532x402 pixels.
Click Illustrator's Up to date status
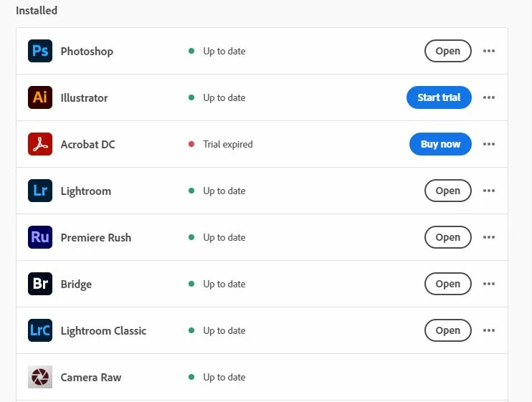pyautogui.click(x=224, y=97)
